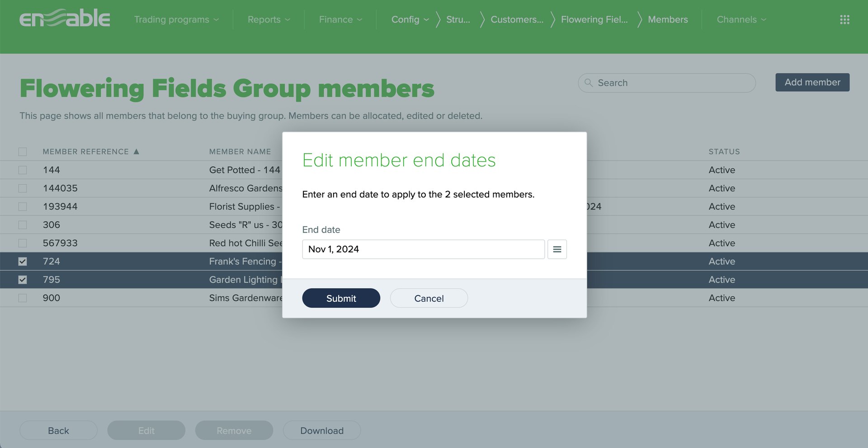Check member 144035 Alfresco Gardens

pyautogui.click(x=23, y=188)
